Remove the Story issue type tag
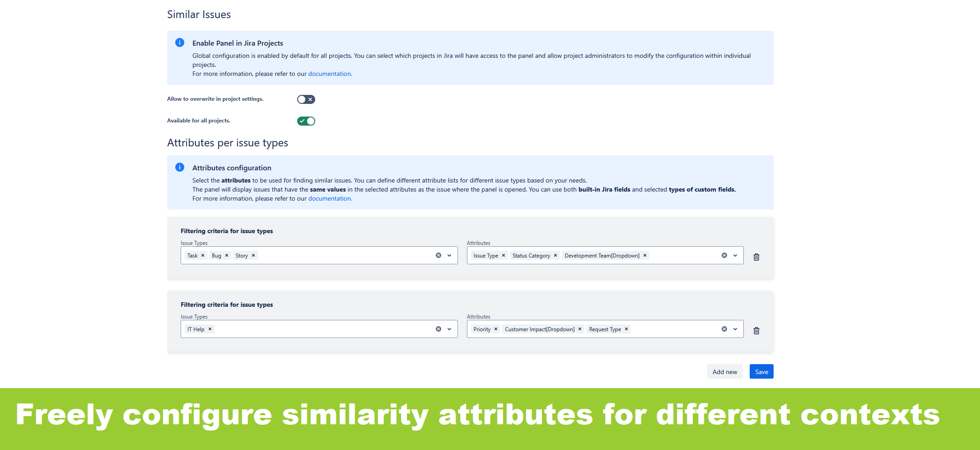980x450 pixels. click(x=253, y=255)
